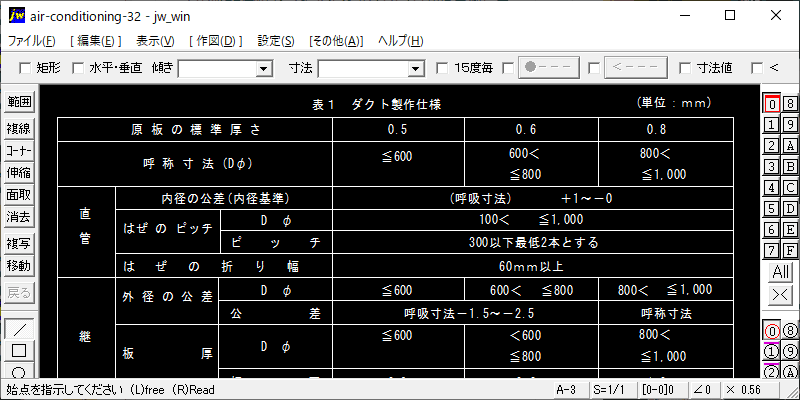Activate the 消去 erase tool
Image resolution: width=800 pixels, height=400 pixels.
(20, 216)
